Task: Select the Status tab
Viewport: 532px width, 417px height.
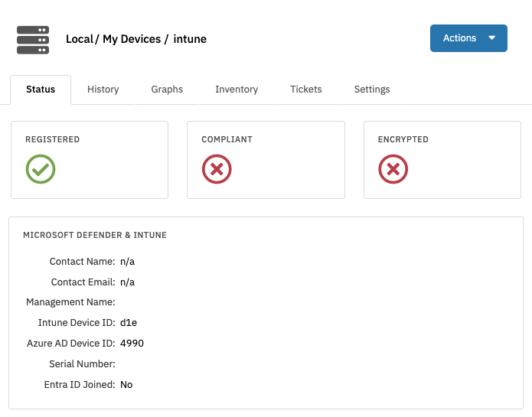Action: coord(41,90)
